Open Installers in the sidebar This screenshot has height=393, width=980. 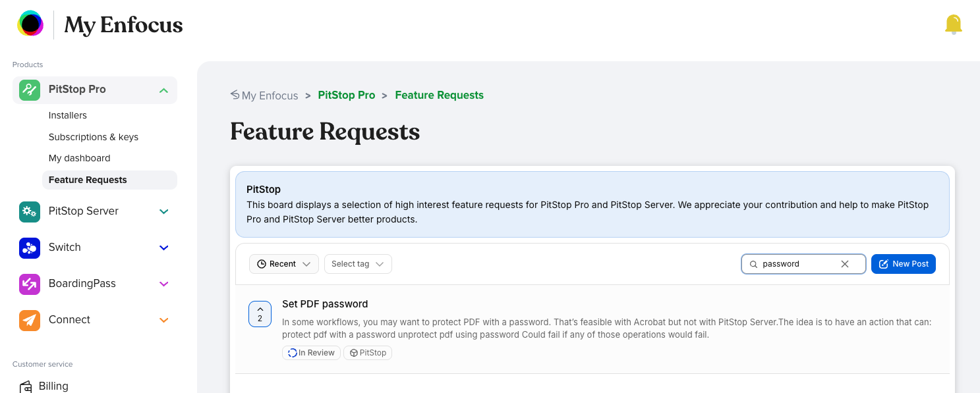click(x=68, y=115)
